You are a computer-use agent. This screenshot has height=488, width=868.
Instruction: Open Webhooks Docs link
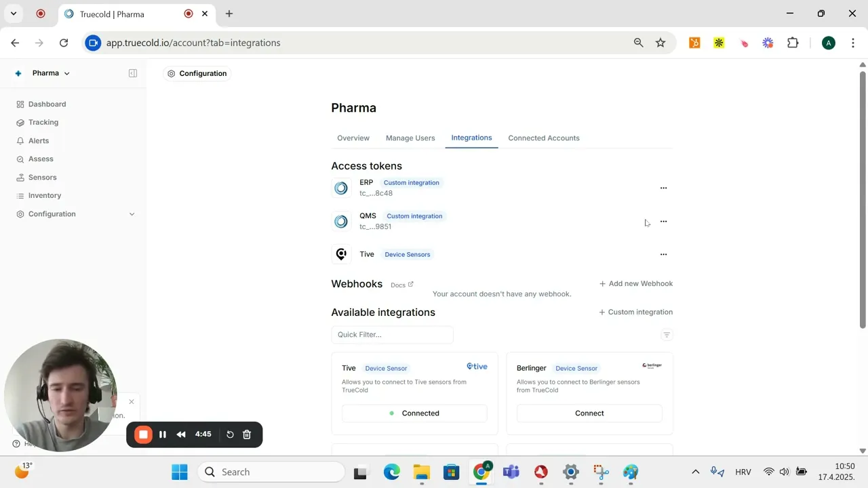coord(402,285)
